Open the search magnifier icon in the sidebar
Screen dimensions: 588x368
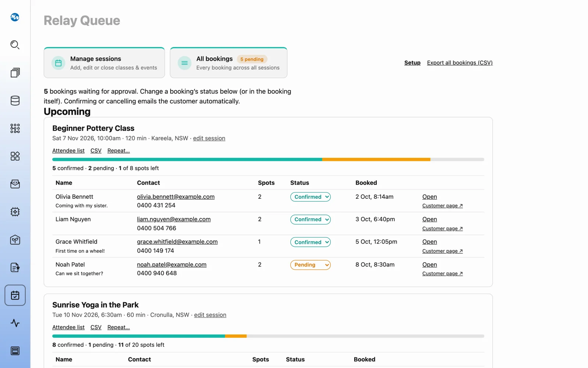15,45
